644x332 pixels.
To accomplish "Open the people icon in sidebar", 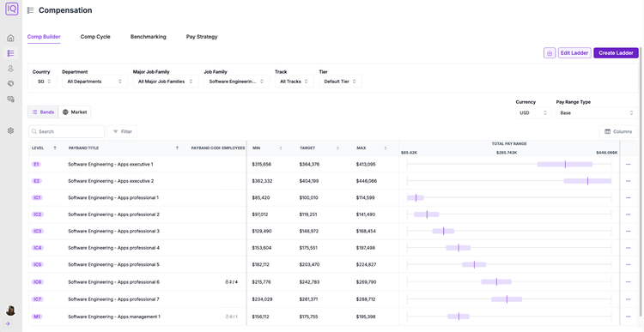I will pos(10,69).
